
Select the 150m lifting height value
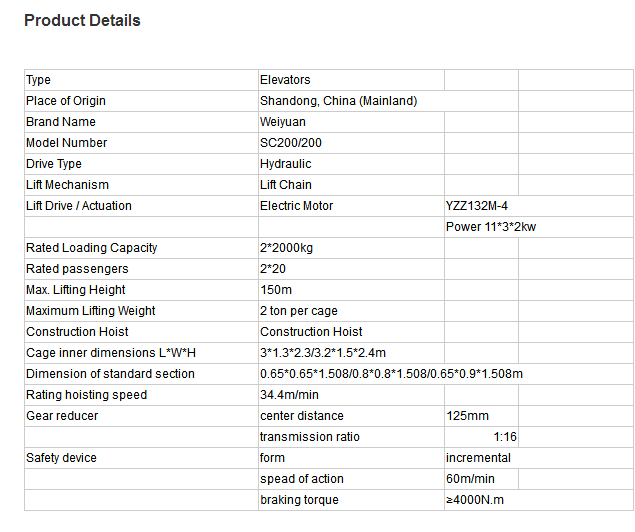276,290
